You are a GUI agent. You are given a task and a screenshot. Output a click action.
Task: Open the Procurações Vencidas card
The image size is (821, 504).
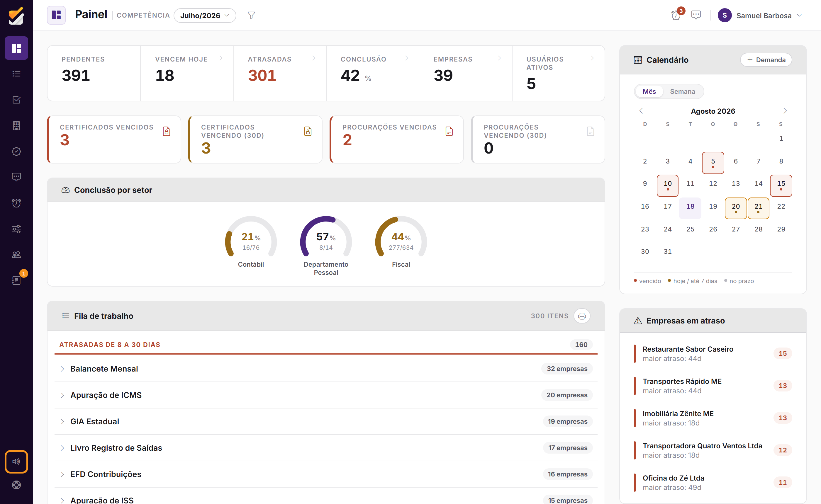click(396, 139)
